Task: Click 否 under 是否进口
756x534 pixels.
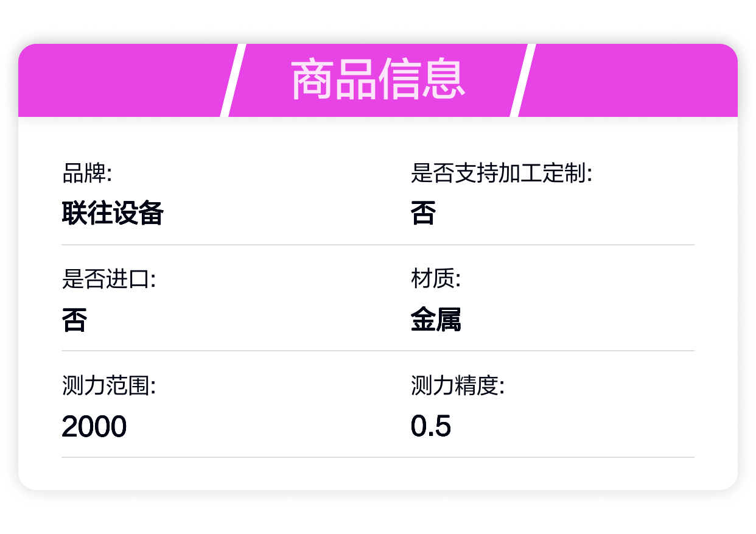Action: (74, 320)
